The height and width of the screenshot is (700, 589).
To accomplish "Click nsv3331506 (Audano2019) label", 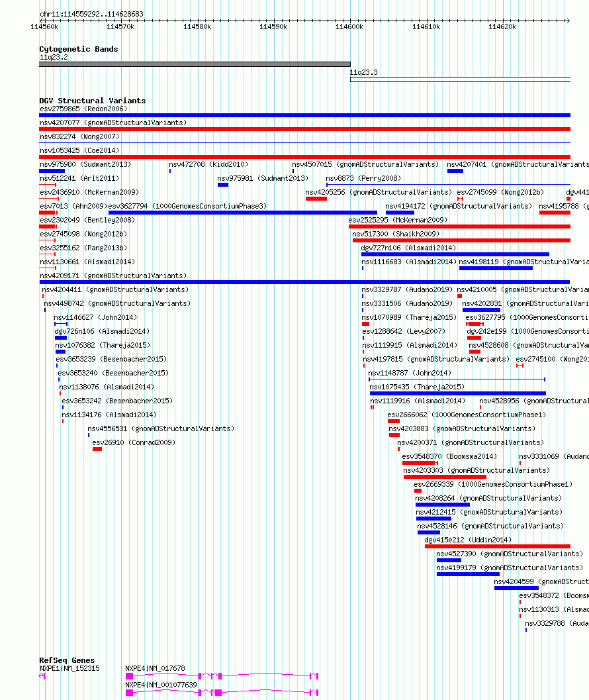I will [x=407, y=302].
